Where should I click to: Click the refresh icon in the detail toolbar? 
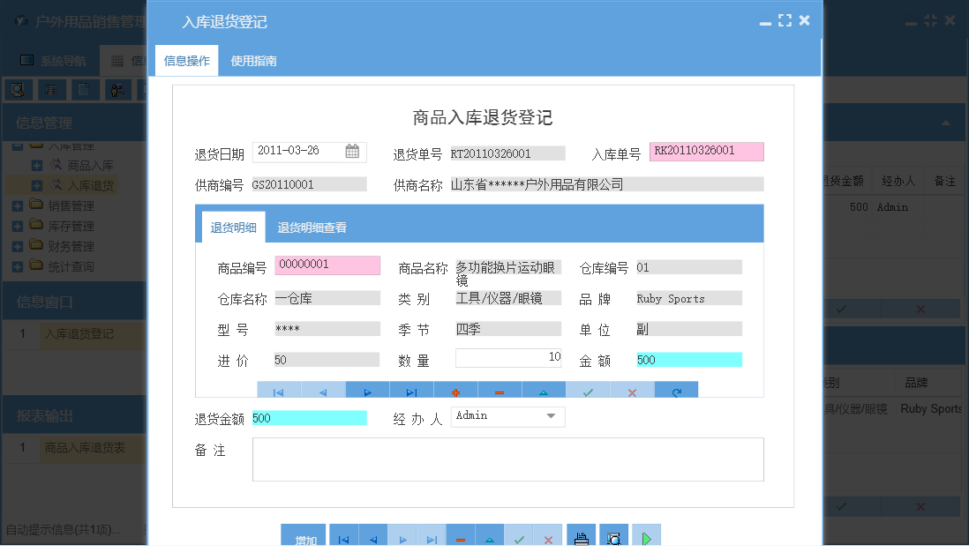click(678, 390)
